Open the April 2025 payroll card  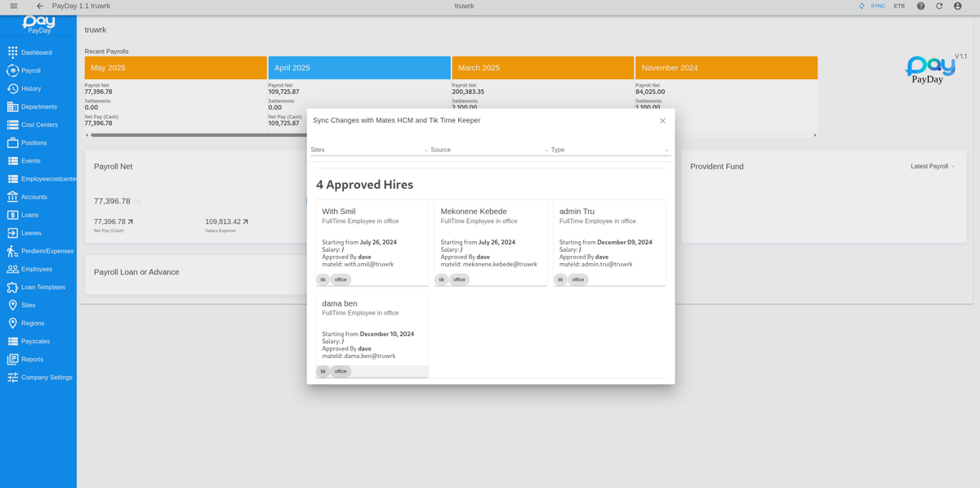pyautogui.click(x=359, y=68)
